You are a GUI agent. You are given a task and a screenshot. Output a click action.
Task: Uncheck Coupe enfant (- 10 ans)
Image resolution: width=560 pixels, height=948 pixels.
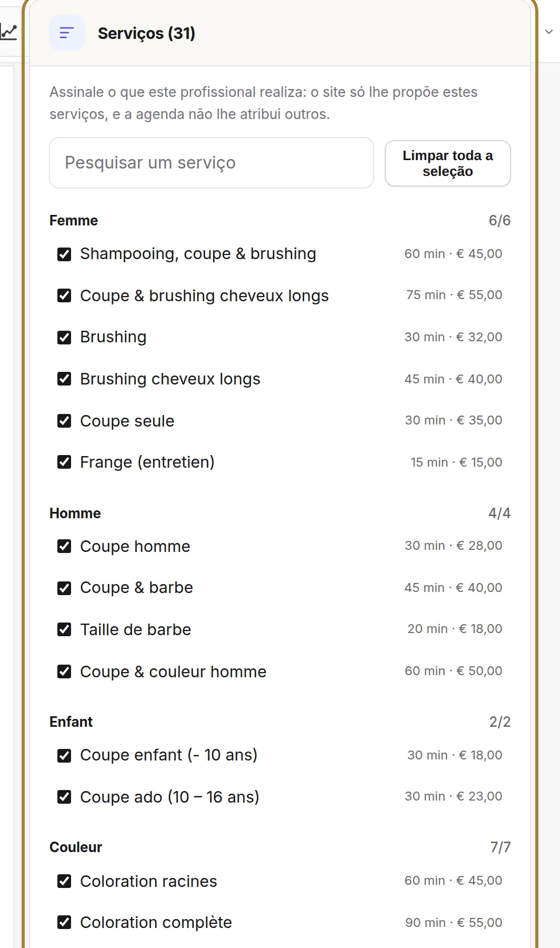tap(64, 756)
